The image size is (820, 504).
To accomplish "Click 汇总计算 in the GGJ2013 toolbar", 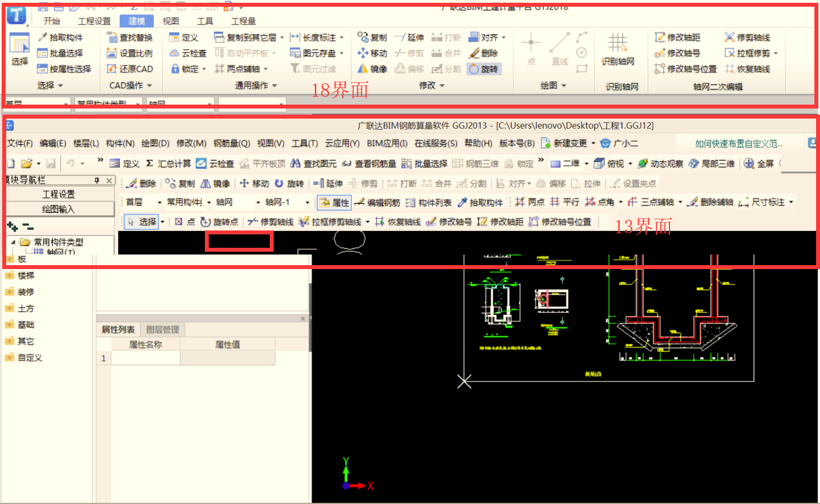I will tap(168, 163).
